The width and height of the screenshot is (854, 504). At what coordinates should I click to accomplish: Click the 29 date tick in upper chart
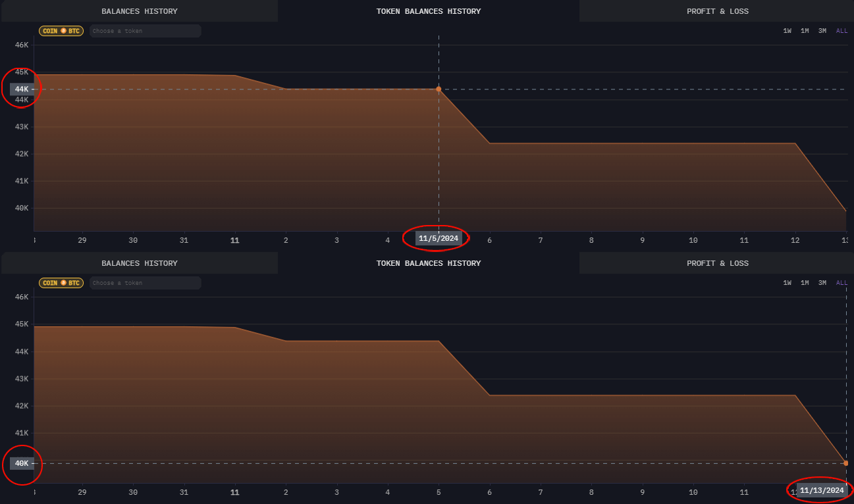pyautogui.click(x=82, y=240)
